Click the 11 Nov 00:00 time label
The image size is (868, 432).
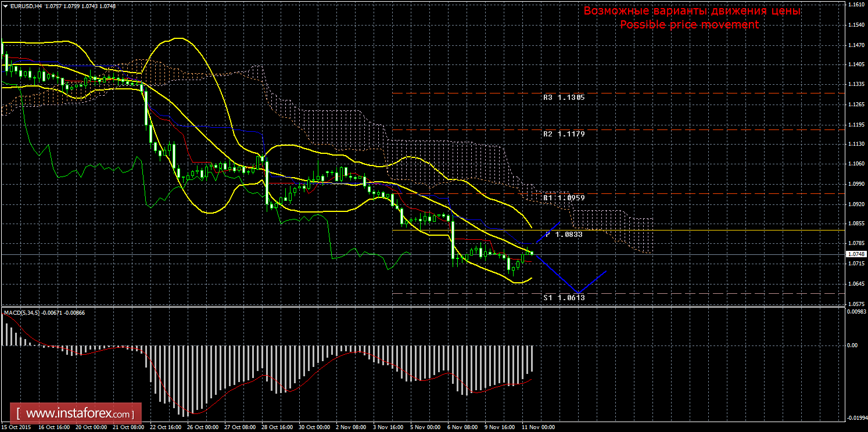(x=538, y=427)
